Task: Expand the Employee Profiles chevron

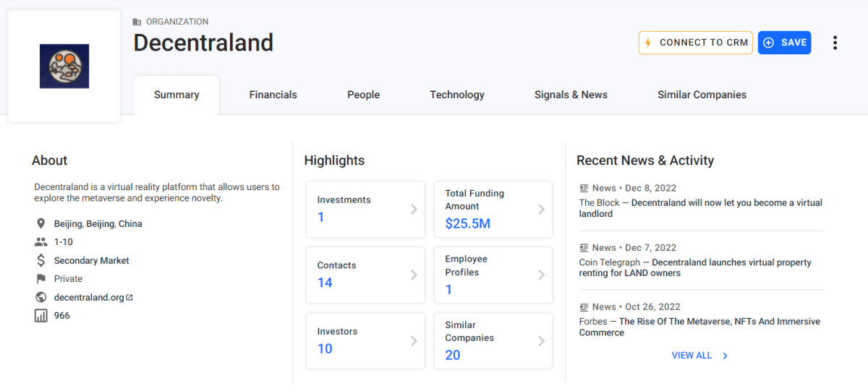Action: click(x=541, y=275)
